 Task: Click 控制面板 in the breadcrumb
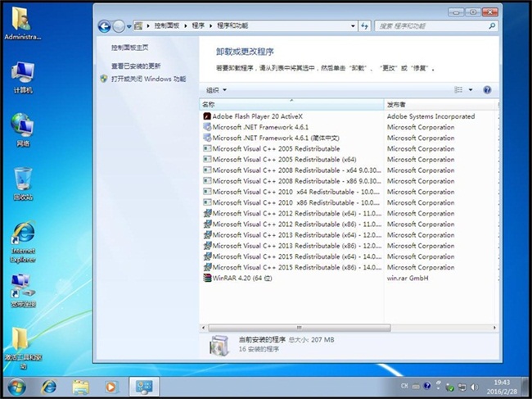pos(167,25)
